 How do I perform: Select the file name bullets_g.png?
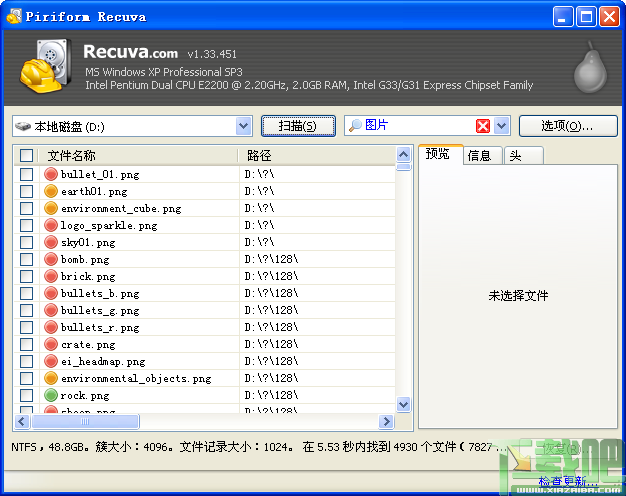tap(100, 310)
